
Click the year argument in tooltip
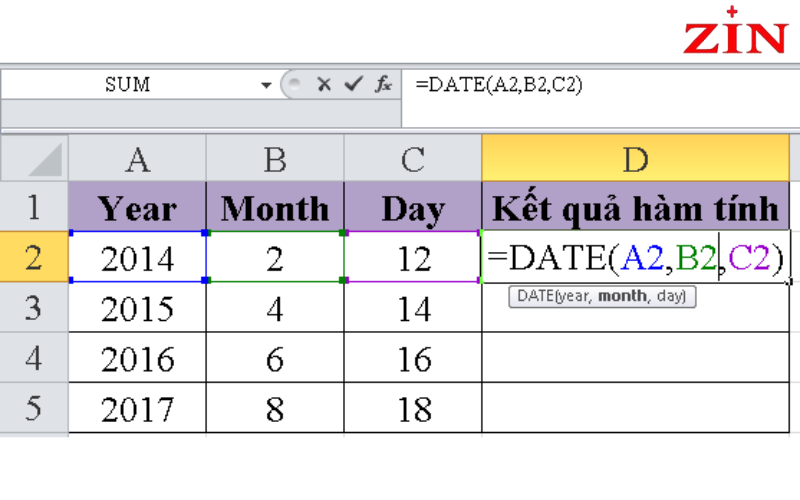574,296
